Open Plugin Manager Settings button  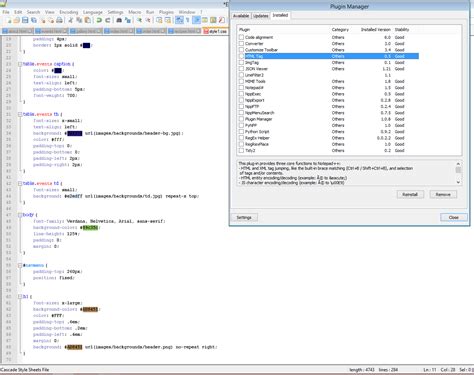(x=244, y=218)
